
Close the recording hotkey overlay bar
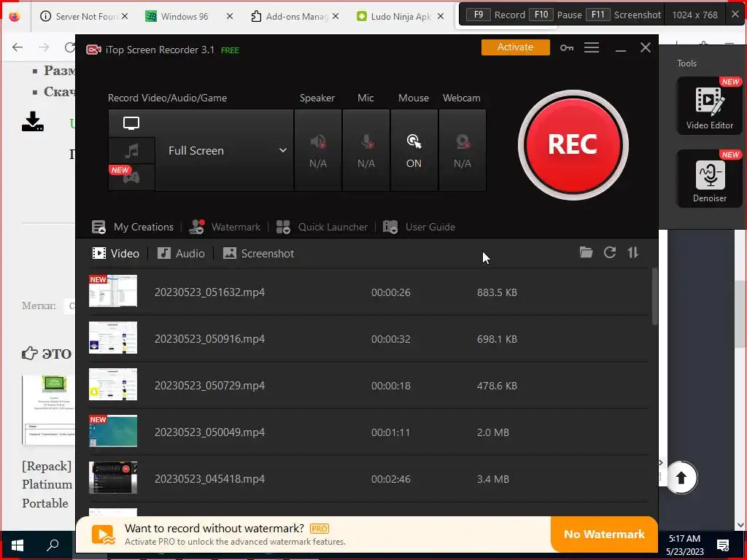pyautogui.click(x=735, y=15)
